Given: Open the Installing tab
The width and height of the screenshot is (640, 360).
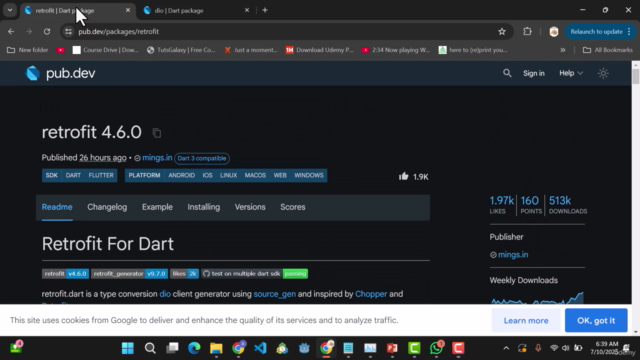Looking at the screenshot, I should click(x=204, y=207).
